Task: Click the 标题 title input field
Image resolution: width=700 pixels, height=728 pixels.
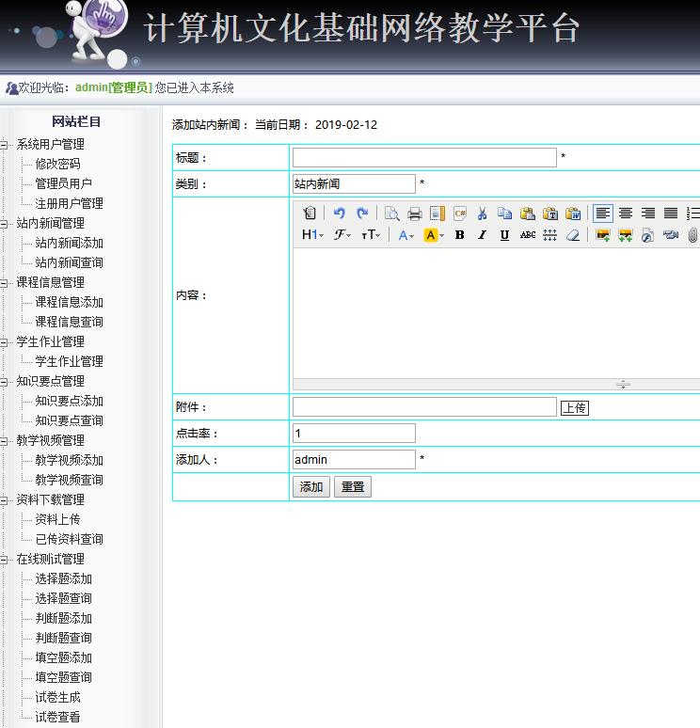Action: click(x=423, y=158)
